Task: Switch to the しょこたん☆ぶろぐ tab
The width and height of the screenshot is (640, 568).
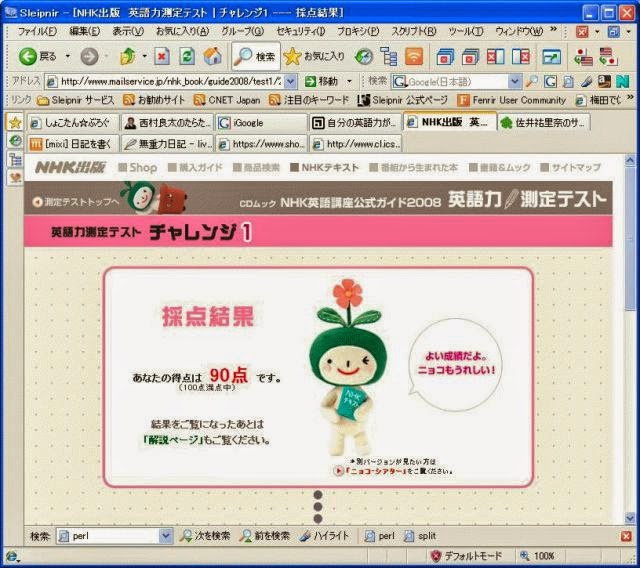Action: click(73, 122)
